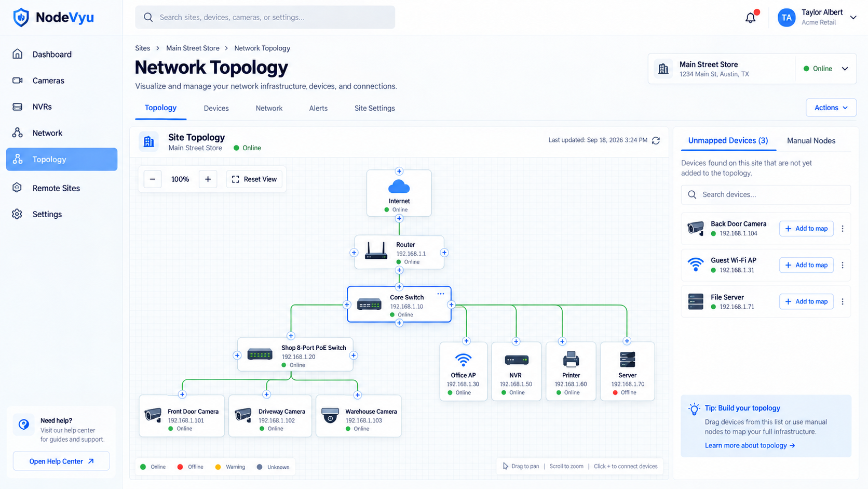The width and height of the screenshot is (868, 489).
Task: Add Back Door Camera to map
Action: pyautogui.click(x=806, y=229)
